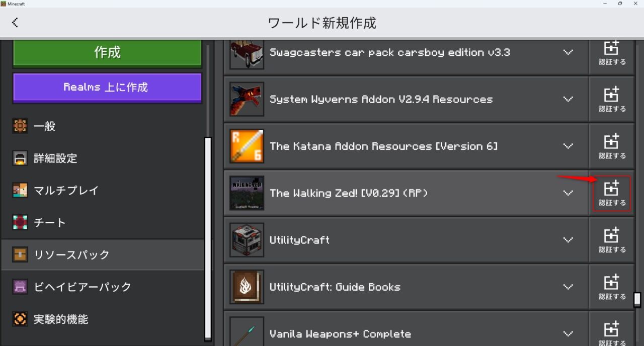
Task: Activate The Katana Addon via 認証する
Action: pos(612,146)
